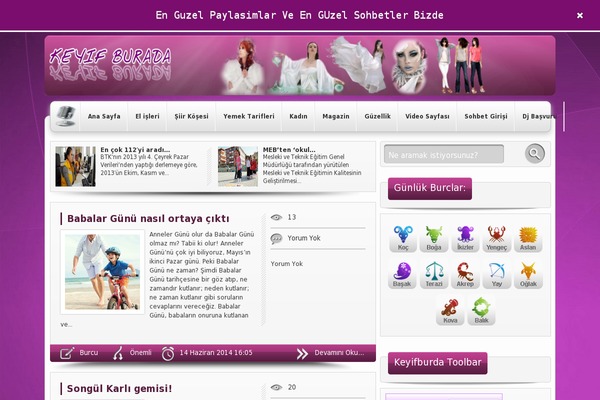The image size is (600, 400).
Task: Open the Yemek Tarifleri menu item
Action: 249,116
